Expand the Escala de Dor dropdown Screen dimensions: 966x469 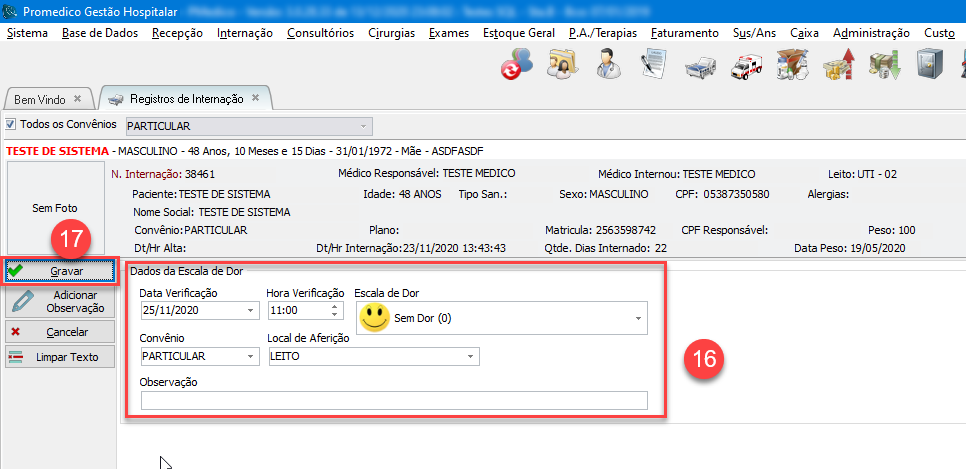[x=638, y=319]
